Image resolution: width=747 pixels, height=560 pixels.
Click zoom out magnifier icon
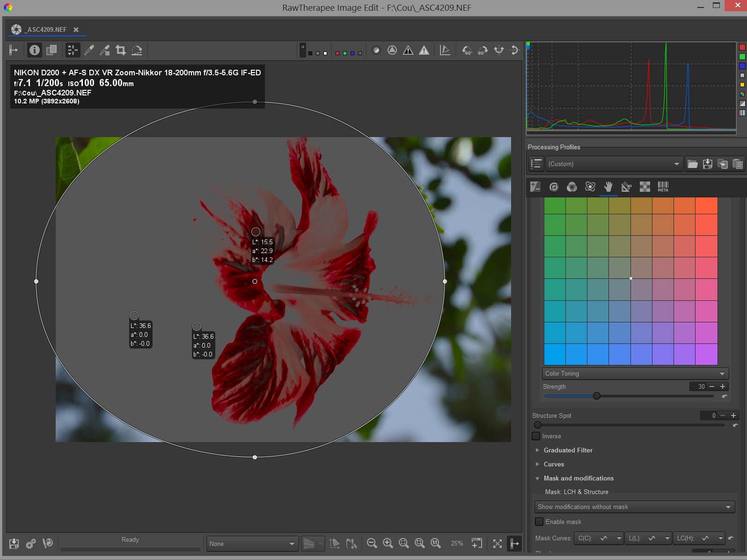(372, 543)
